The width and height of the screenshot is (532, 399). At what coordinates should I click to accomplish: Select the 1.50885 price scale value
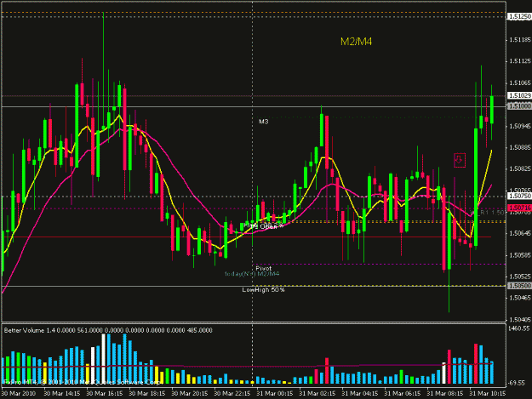pos(520,147)
